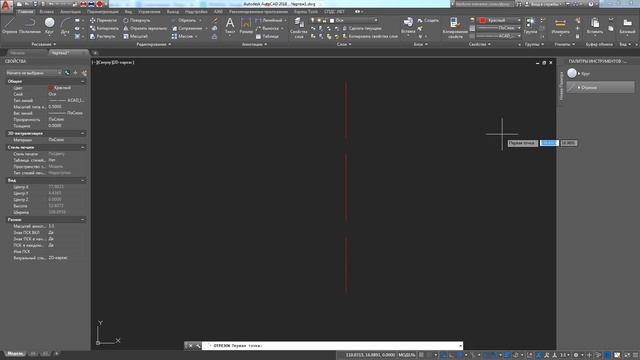Open the selection dropdown in Properties palette
The image size is (640, 360).
click(34, 73)
